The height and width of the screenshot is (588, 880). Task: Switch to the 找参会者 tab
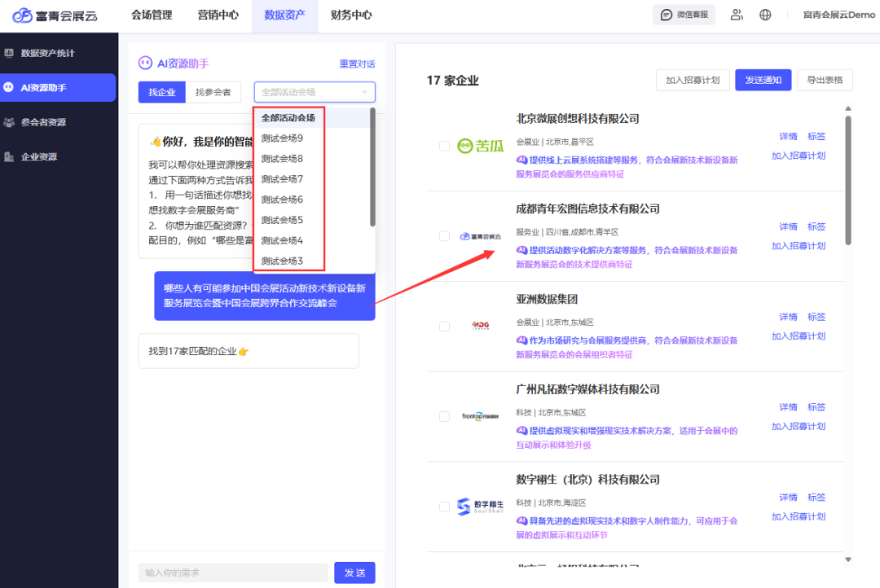213,92
